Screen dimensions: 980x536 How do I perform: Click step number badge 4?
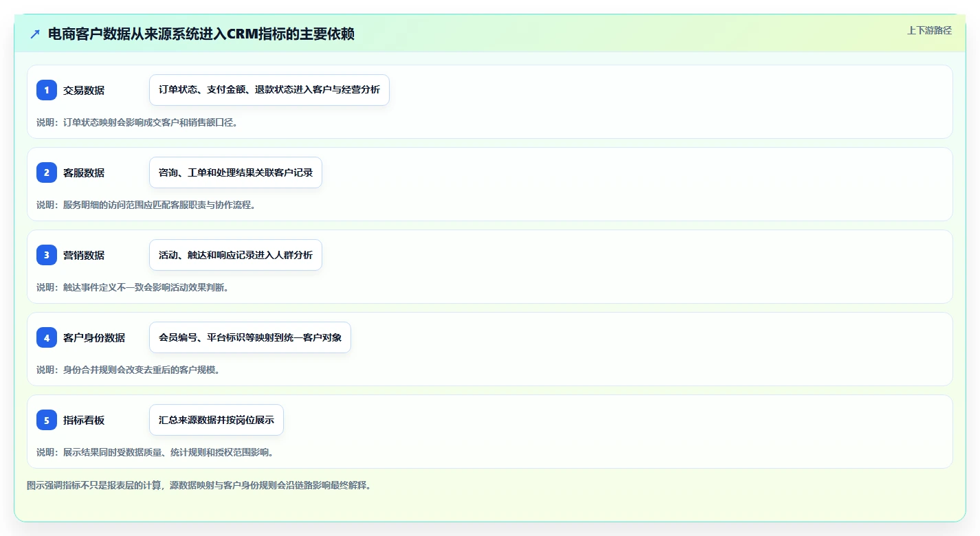tap(47, 337)
